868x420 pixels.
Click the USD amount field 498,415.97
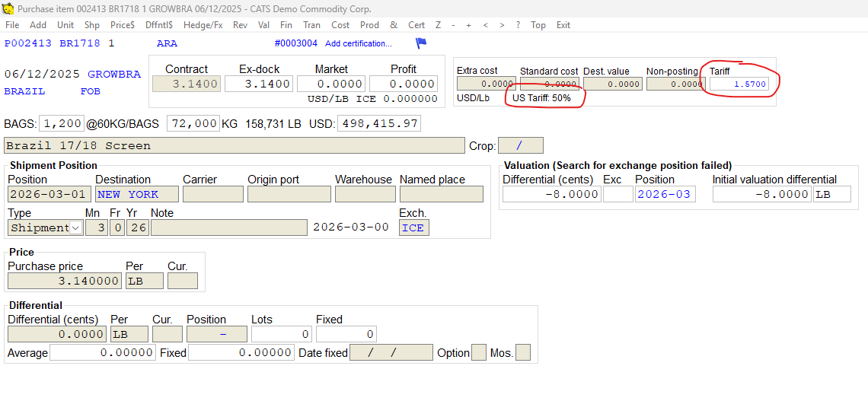pos(379,123)
